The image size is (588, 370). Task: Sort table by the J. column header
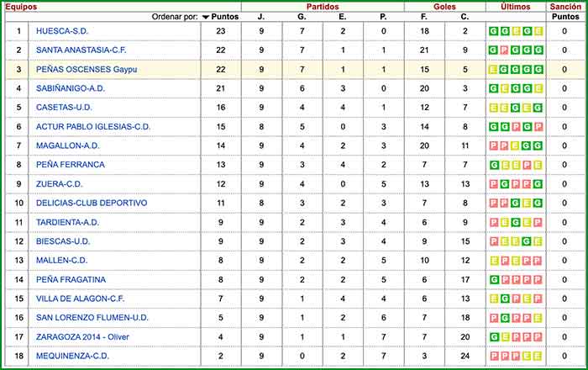coord(260,16)
